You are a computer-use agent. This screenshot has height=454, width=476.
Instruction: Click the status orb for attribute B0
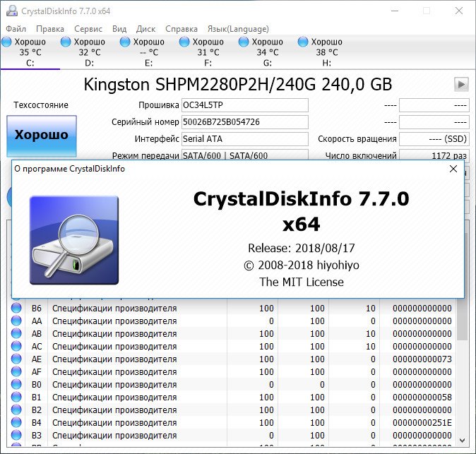click(16, 385)
